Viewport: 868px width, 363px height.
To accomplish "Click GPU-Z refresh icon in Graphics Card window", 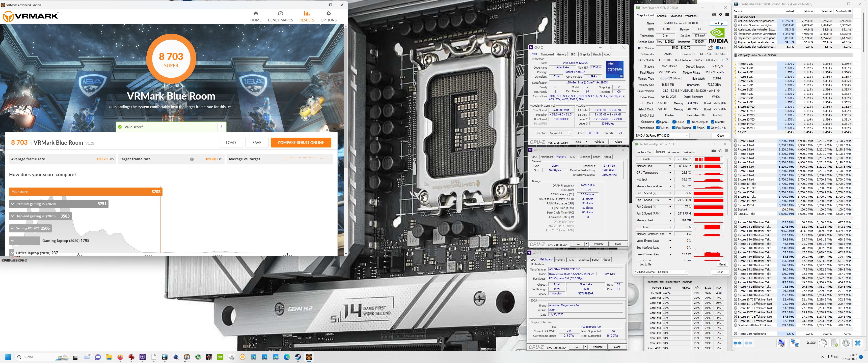I will tap(720, 14).
